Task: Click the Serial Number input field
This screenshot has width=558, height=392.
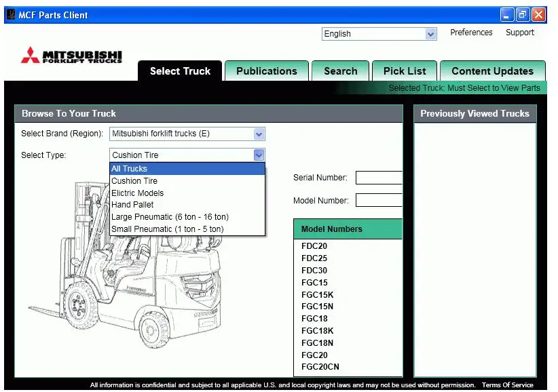Action: pyautogui.click(x=379, y=178)
